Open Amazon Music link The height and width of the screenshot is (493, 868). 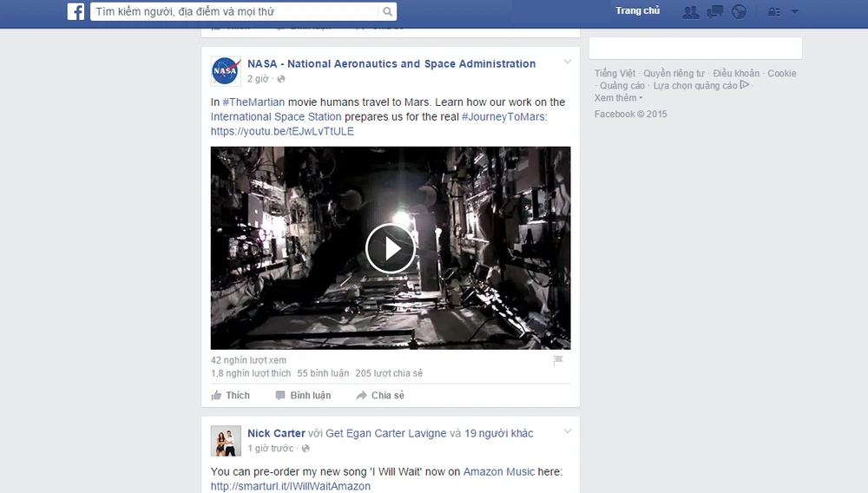[499, 471]
